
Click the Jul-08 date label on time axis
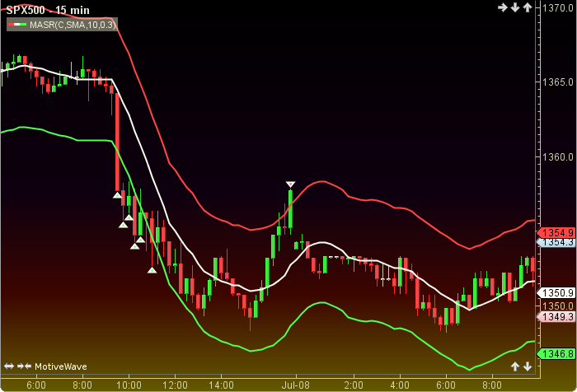295,385
